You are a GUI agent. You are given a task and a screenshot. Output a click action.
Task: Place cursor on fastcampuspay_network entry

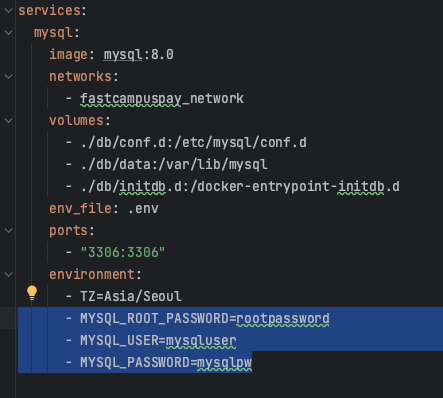pos(162,99)
